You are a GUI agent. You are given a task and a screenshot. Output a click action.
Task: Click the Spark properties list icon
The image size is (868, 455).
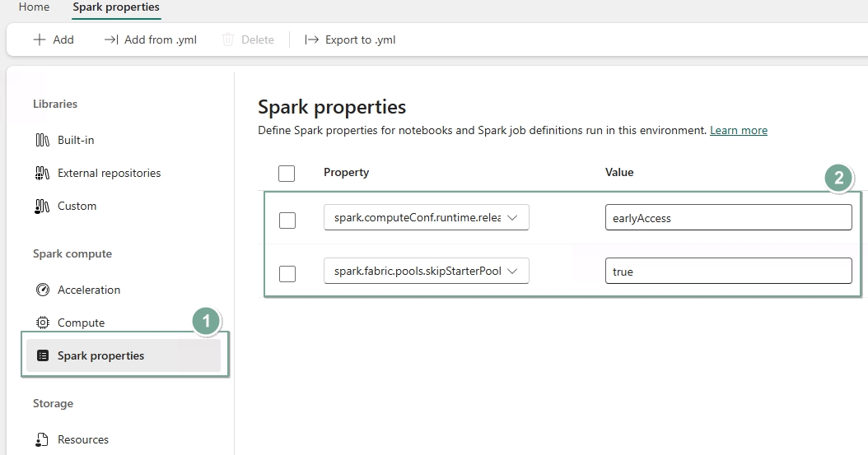[43, 355]
